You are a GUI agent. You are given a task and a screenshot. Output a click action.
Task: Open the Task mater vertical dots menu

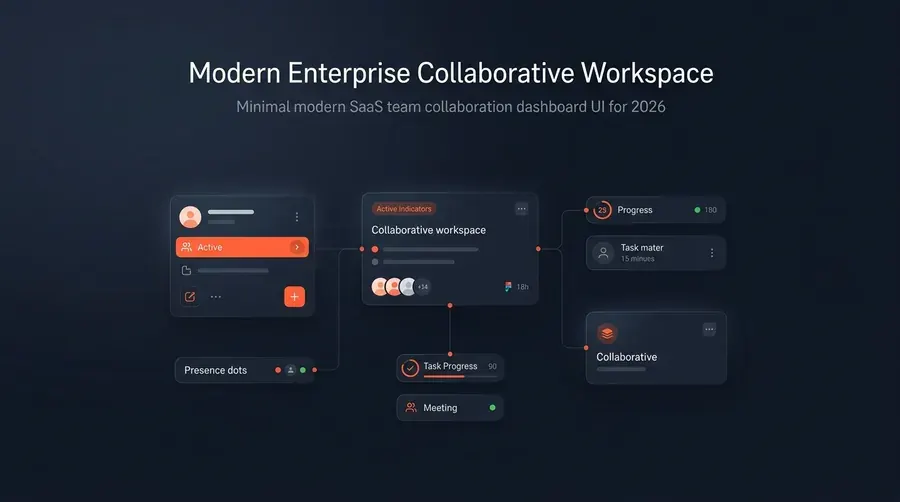[x=712, y=252]
